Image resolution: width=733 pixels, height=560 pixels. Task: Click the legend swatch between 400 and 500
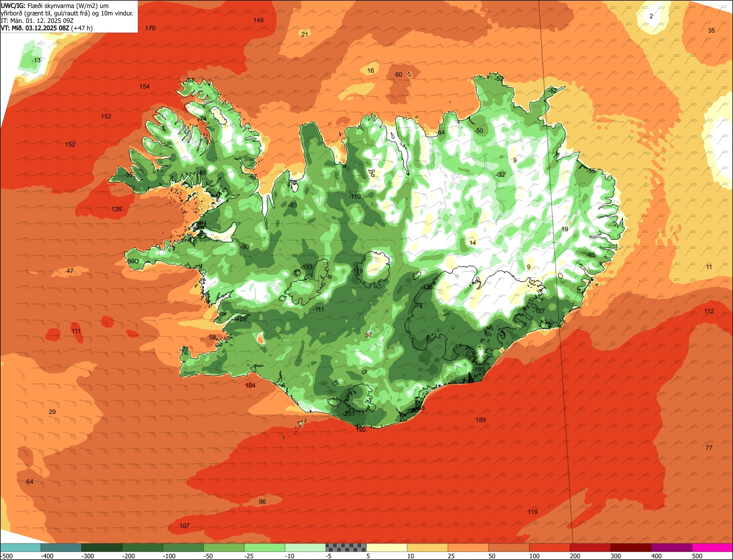(671, 547)
